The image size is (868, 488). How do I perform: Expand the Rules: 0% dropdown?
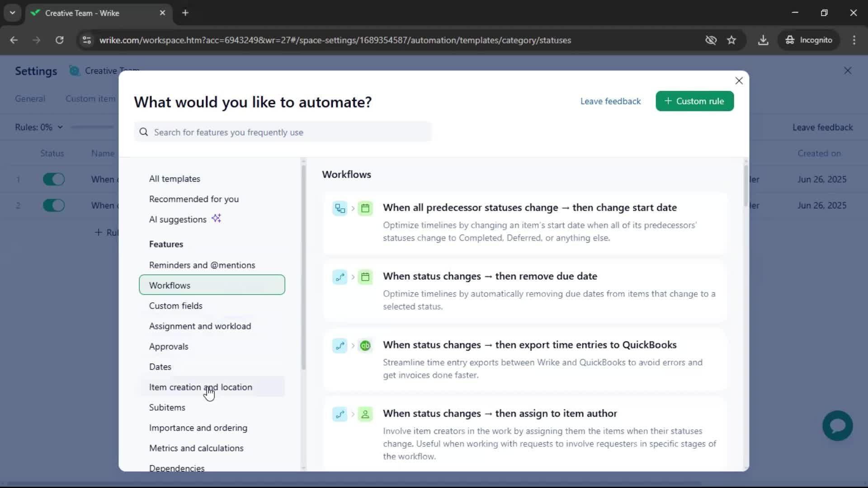tap(39, 127)
